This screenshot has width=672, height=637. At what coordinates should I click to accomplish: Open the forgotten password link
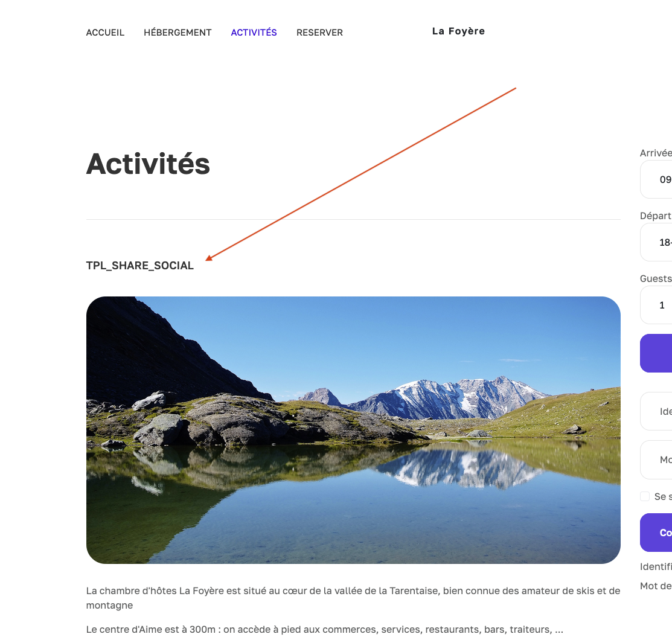point(656,586)
